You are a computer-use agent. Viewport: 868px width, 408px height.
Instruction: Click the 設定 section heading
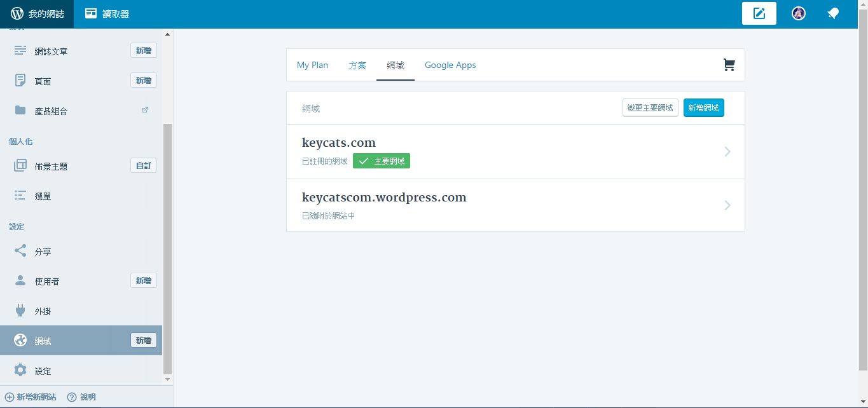(17, 227)
